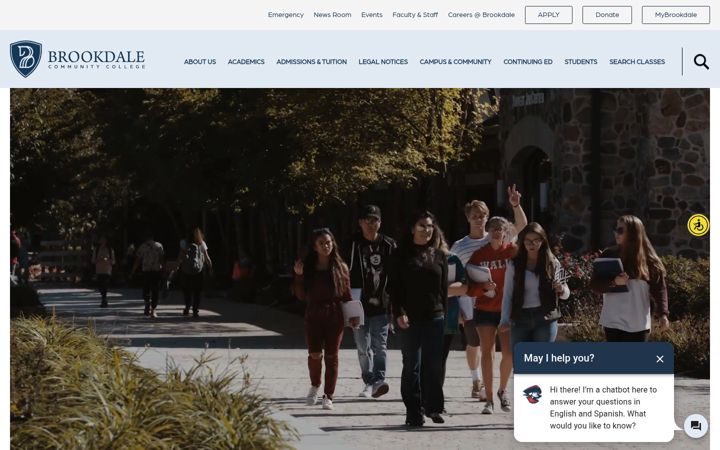Go to the Events link
720x450 pixels.
371,15
